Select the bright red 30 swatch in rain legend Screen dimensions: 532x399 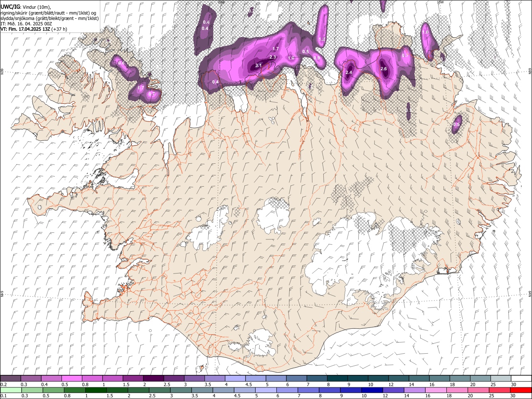tap(520, 390)
